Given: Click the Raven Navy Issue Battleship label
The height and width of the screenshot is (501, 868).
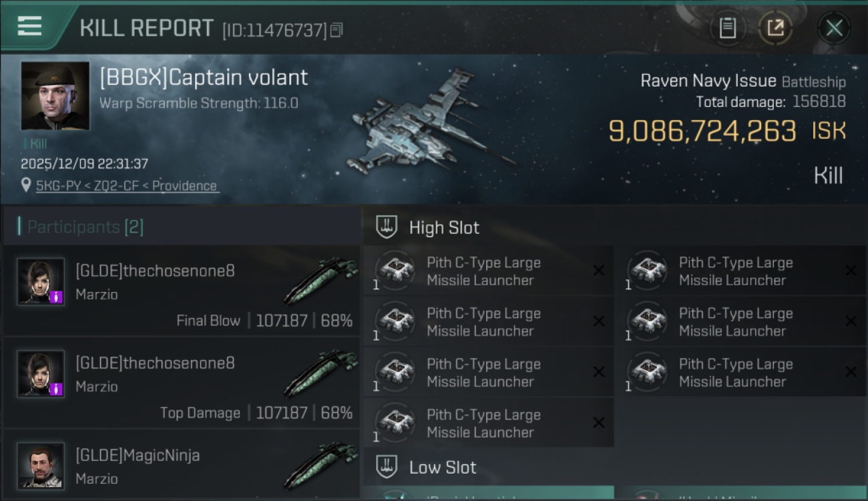Looking at the screenshot, I should point(742,81).
